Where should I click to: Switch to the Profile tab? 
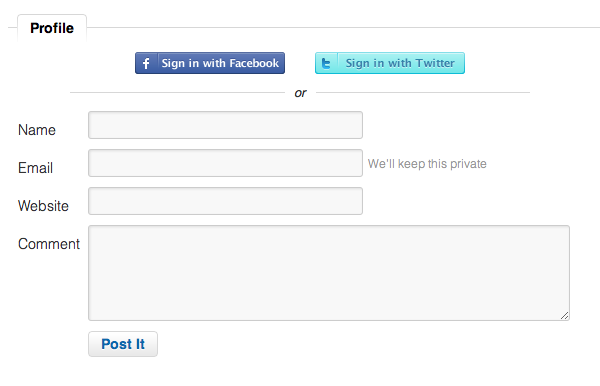[x=52, y=28]
